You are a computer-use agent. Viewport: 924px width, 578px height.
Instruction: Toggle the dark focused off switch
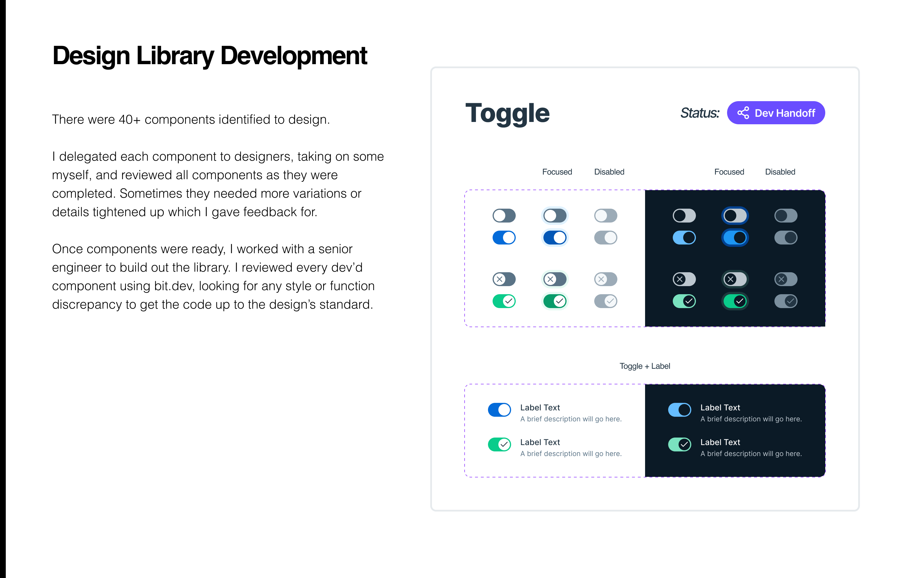(735, 216)
